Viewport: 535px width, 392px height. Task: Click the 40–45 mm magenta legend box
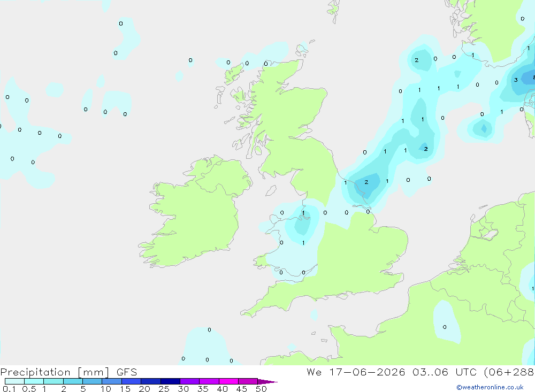pyautogui.click(x=228, y=381)
